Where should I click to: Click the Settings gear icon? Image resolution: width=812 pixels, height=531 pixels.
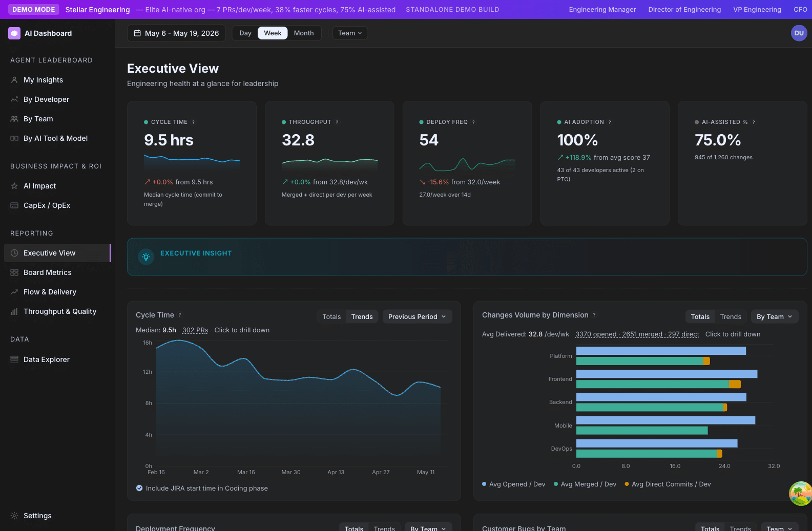(x=14, y=516)
